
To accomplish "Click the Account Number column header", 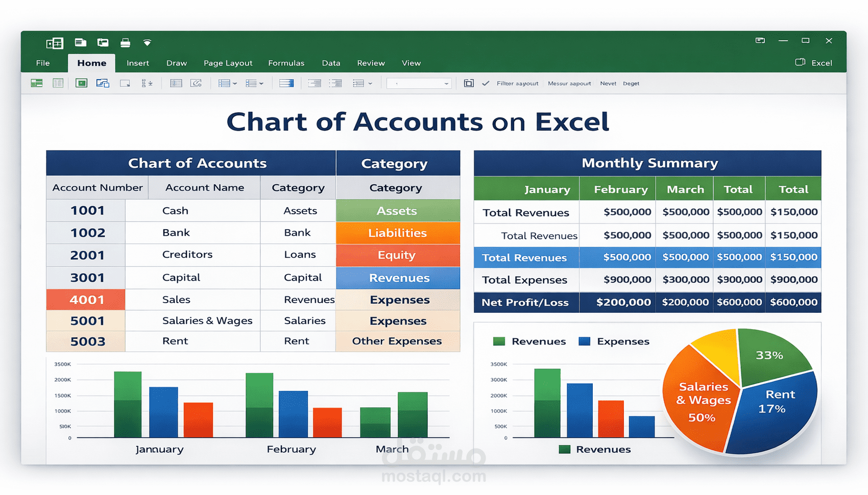I will click(x=98, y=187).
